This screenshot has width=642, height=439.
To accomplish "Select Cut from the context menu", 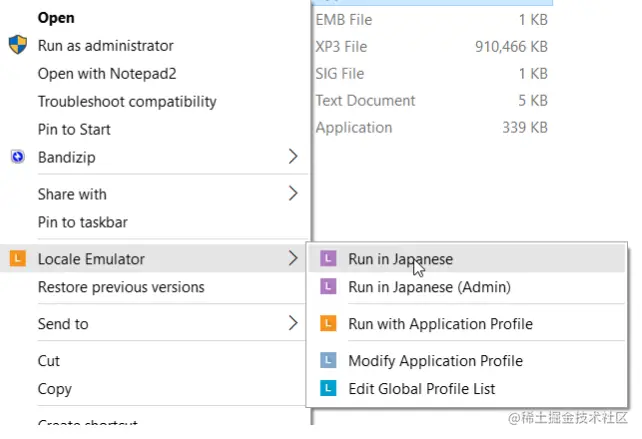I will pos(49,361).
